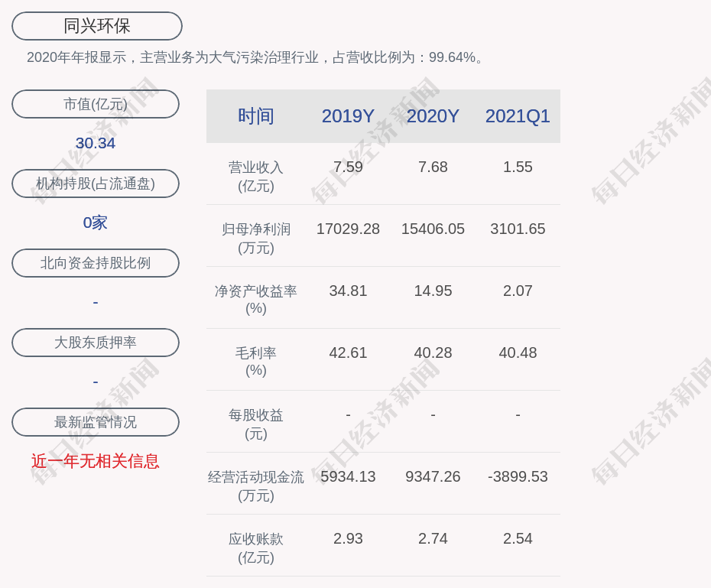Image resolution: width=711 pixels, height=588 pixels.
Task: Click gross margin value 42.61
Action: click(x=348, y=352)
